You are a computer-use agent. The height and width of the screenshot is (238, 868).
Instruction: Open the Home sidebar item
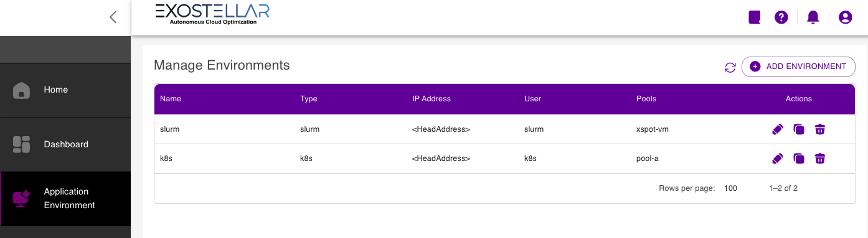point(65,90)
